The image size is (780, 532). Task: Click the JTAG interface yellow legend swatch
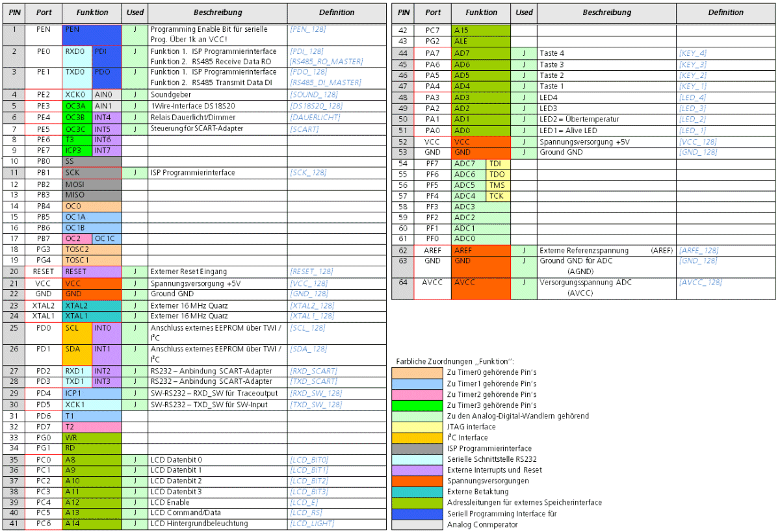[417, 427]
